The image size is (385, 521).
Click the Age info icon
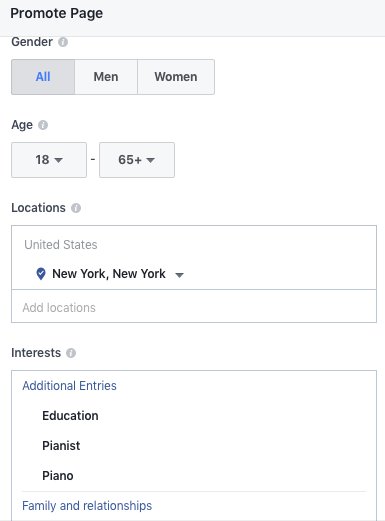(x=43, y=125)
